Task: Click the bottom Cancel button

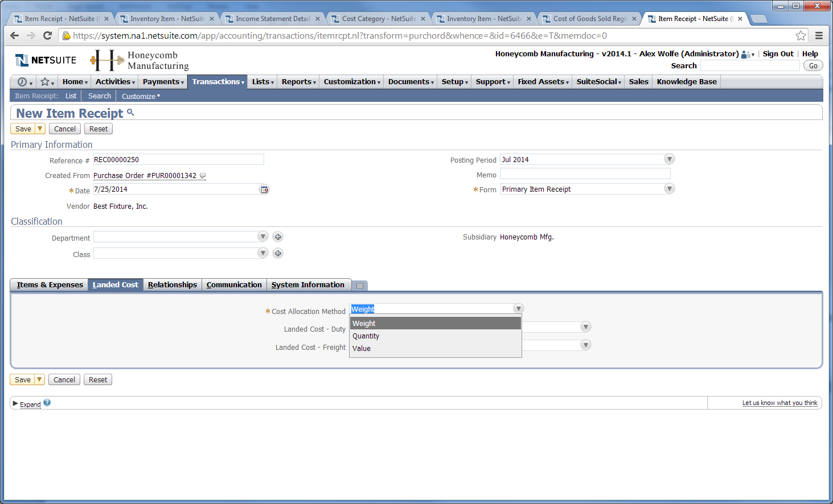Action: click(64, 380)
